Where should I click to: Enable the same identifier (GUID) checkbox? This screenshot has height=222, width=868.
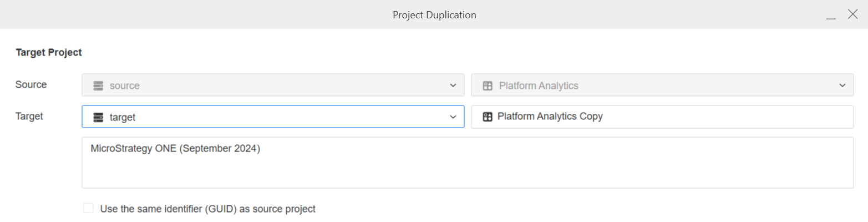89,208
